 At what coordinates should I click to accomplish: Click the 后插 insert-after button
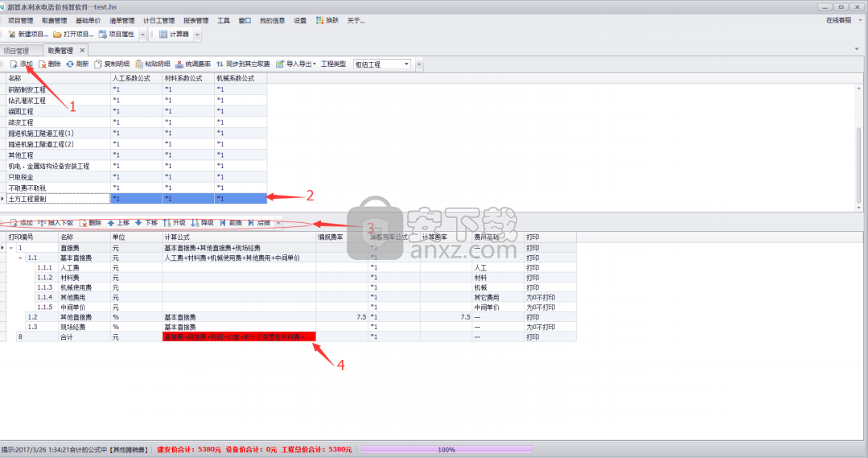pyautogui.click(x=259, y=223)
